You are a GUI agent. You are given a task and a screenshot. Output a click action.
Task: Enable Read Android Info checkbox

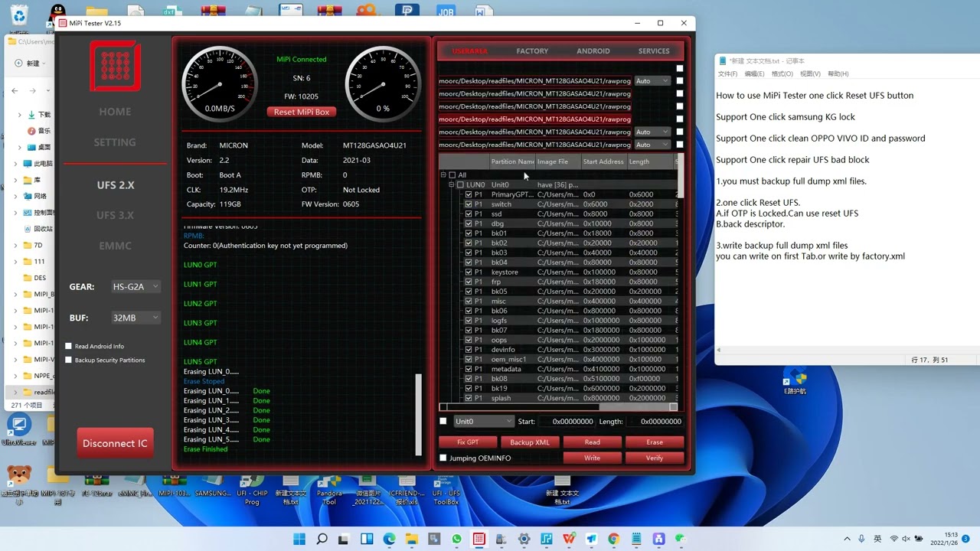[x=69, y=346]
